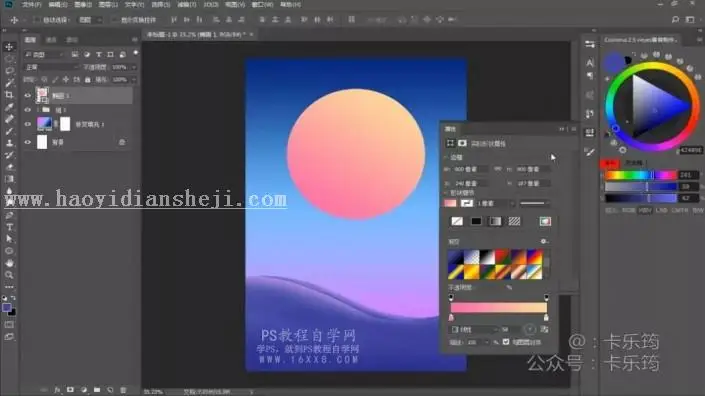This screenshot has height=396, width=705.
Task: Click the fx layer style icon at panel bottom
Action: pyautogui.click(x=57, y=390)
